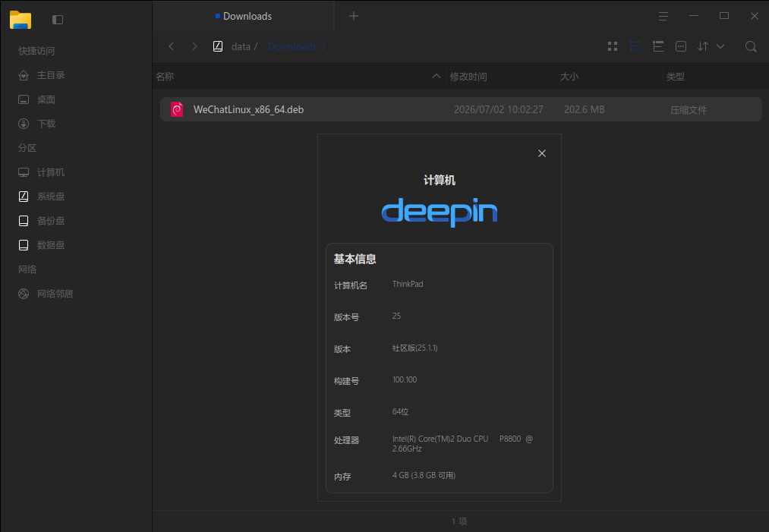Open 网络邻居 in the sidebar
The width and height of the screenshot is (769, 532).
coord(55,294)
